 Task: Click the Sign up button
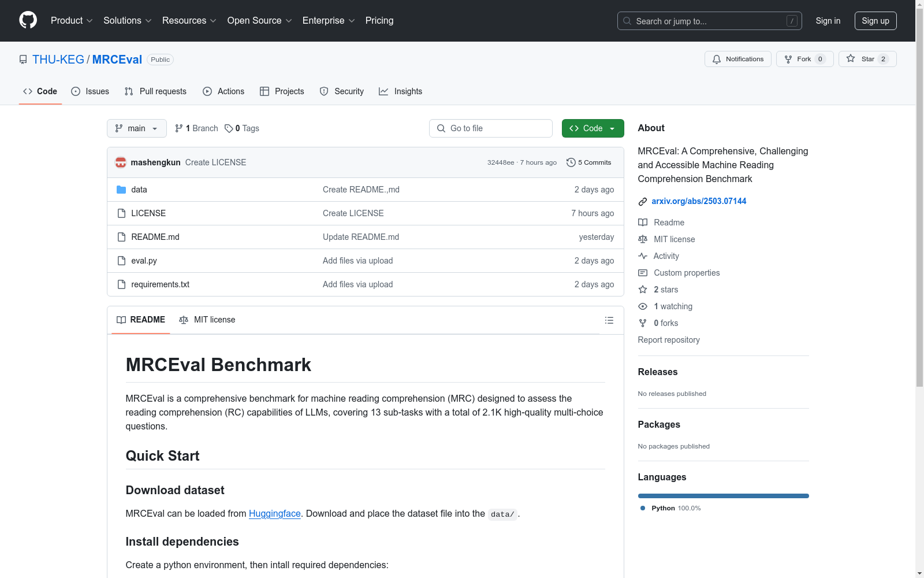pyautogui.click(x=875, y=21)
